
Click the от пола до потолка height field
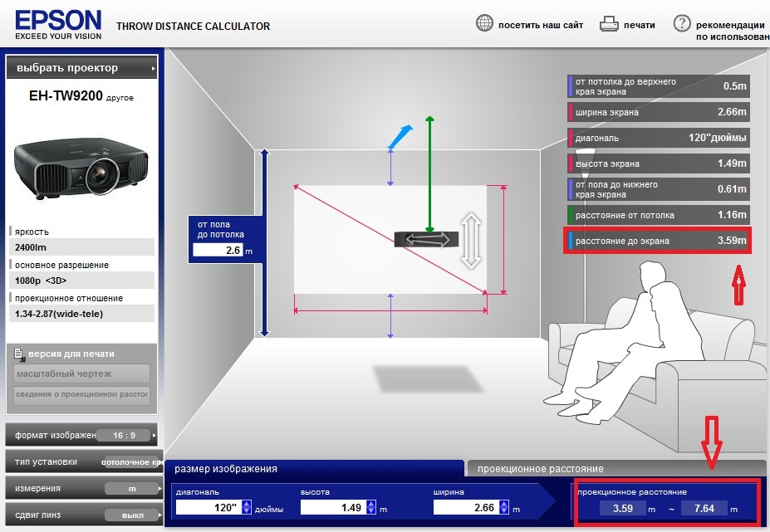point(218,250)
